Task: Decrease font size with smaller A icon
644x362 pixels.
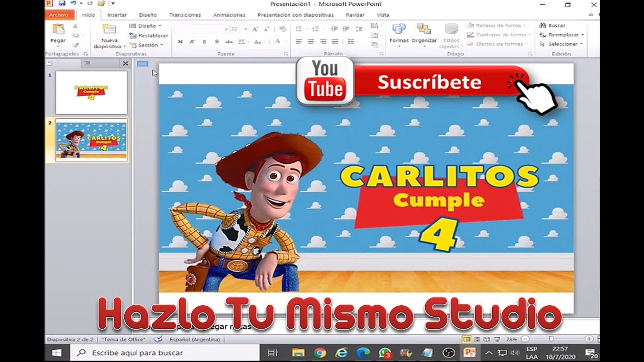Action: 267,29
